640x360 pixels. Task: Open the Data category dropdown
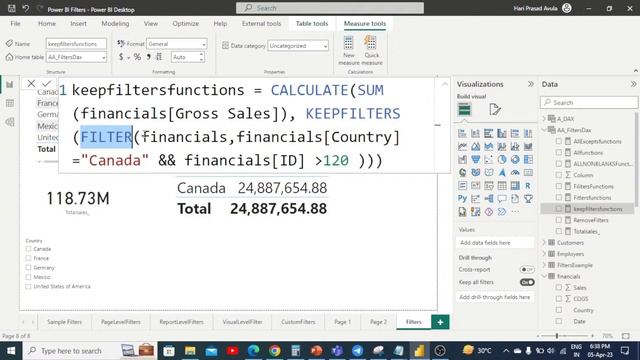pyautogui.click(x=298, y=46)
